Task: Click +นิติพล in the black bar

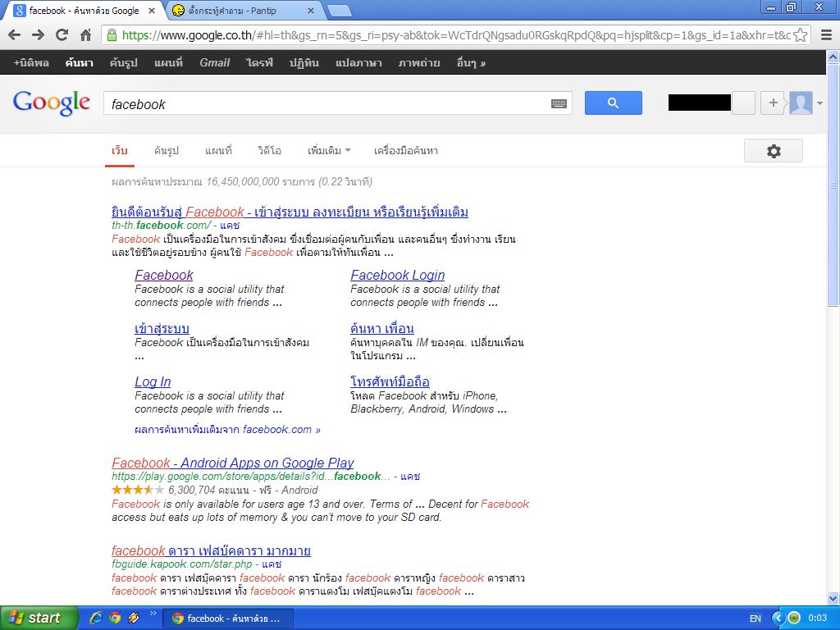Action: point(31,62)
